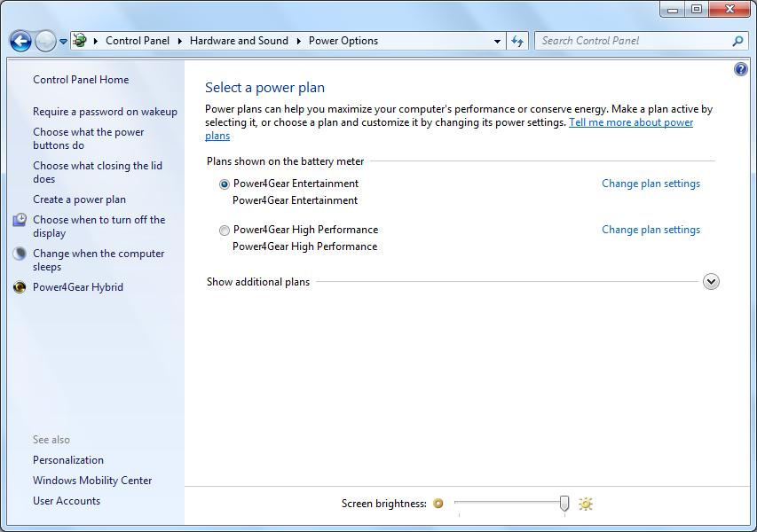Open Require a password on wakeup
This screenshot has width=757, height=532.
coord(105,112)
